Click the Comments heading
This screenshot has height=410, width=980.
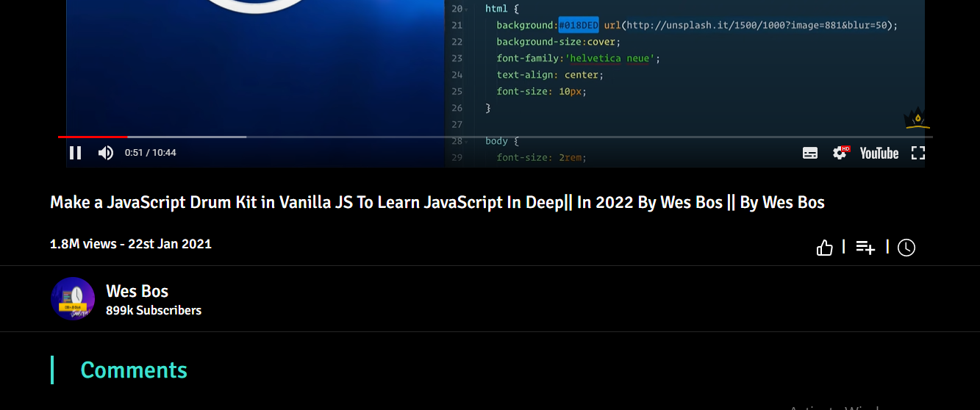(134, 370)
